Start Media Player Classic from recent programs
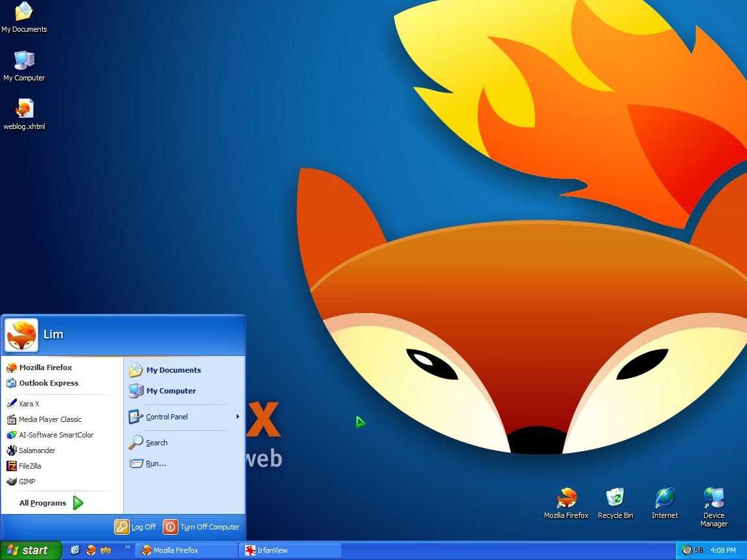Viewport: 747px width, 560px height. (49, 419)
